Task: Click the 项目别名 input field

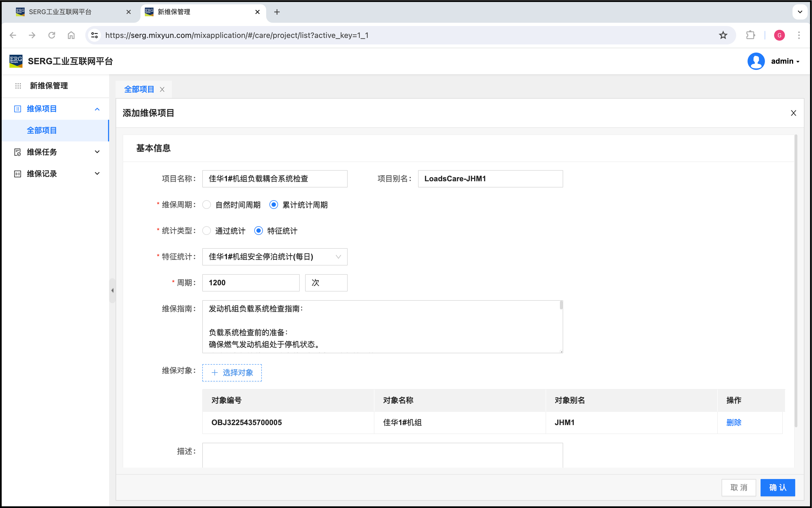Action: (490, 179)
